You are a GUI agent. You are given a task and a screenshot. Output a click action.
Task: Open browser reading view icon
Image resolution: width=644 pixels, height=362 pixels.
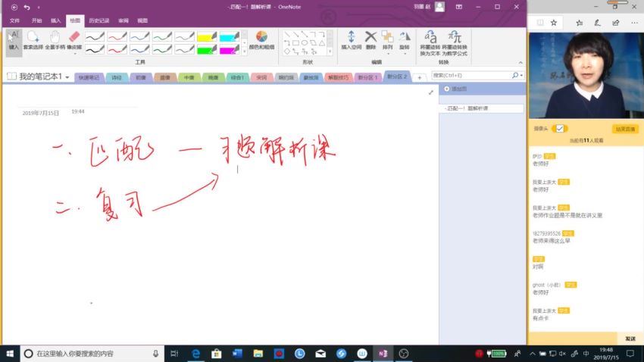540,23
